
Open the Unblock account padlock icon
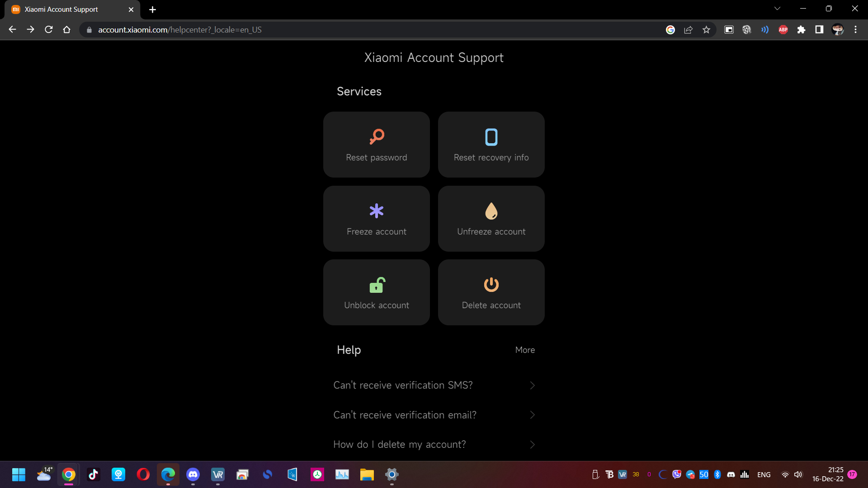(x=377, y=285)
